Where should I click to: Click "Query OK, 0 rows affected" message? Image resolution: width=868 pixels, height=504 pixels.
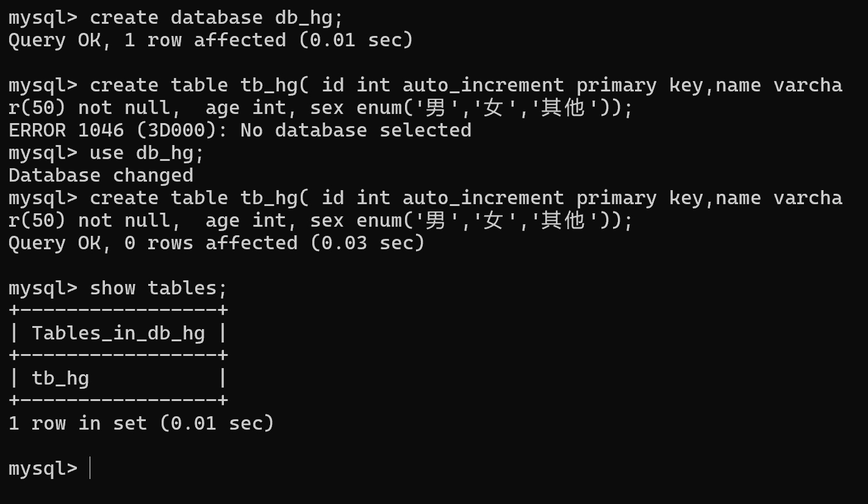click(x=152, y=243)
